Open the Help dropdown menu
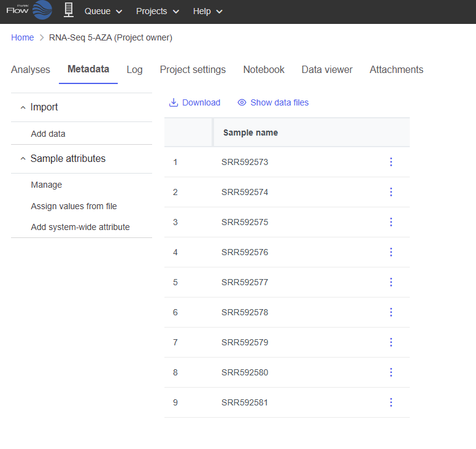 207,11
